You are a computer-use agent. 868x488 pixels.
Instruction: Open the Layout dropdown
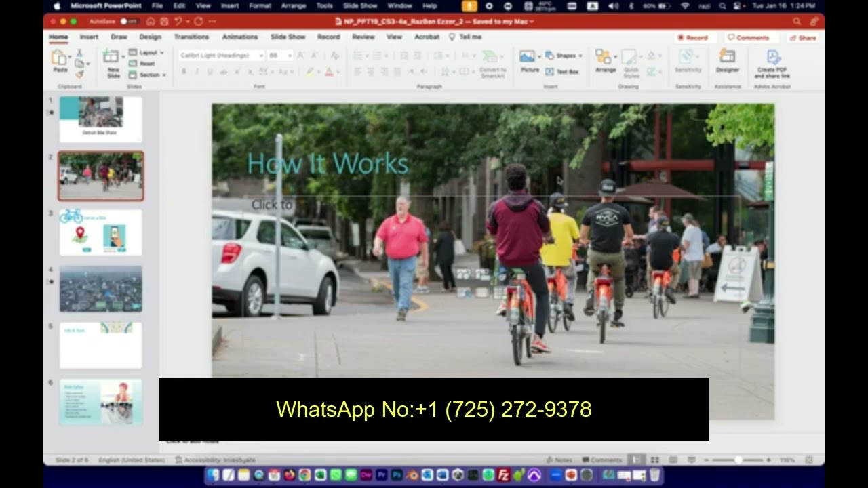tap(146, 52)
